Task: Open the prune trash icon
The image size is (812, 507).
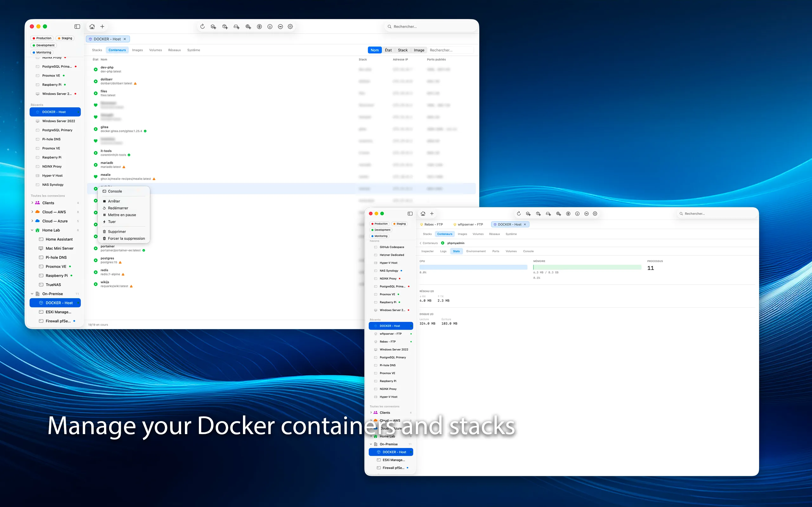Action: pos(259,27)
